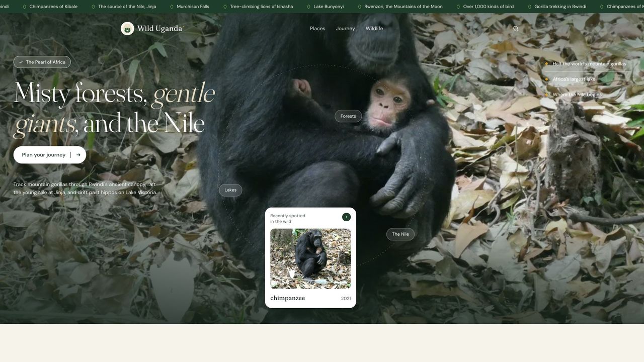Viewport: 644px width, 362px height.
Task: Open the search icon in the header
Action: tap(516, 29)
